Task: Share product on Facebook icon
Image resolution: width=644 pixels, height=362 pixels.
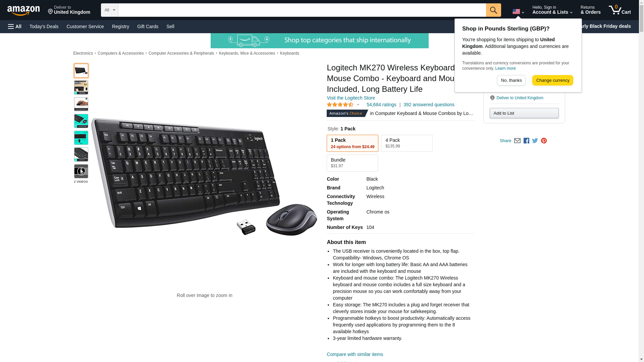Action: pyautogui.click(x=526, y=141)
